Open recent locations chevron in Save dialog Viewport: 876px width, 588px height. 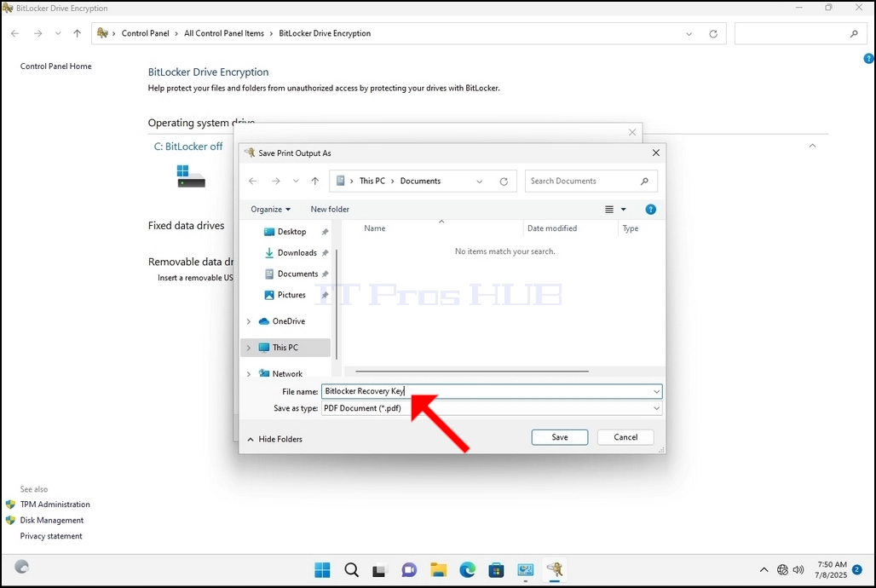click(296, 182)
